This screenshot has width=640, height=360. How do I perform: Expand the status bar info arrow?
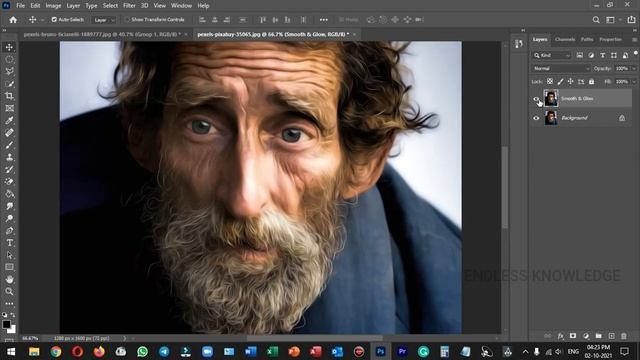point(124,338)
